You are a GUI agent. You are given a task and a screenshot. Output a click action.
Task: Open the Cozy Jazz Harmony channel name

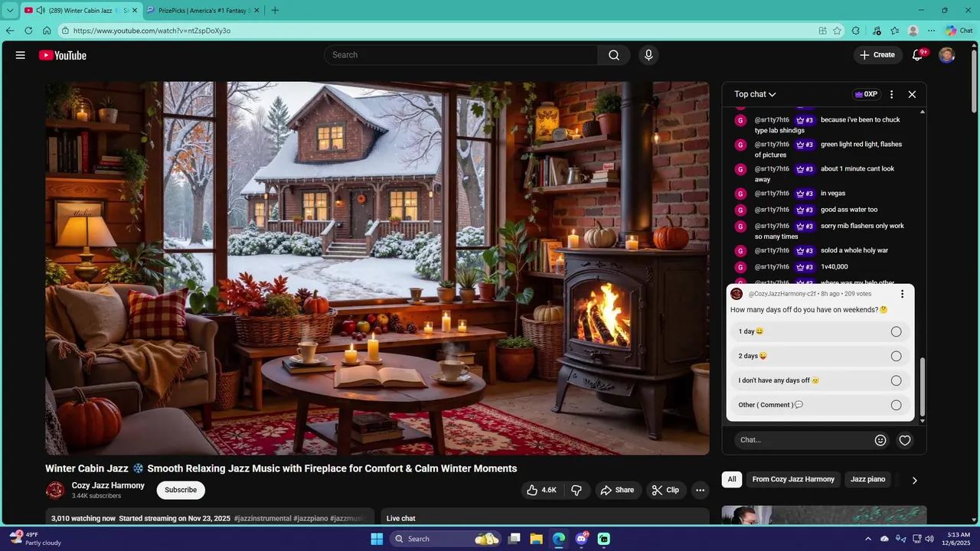[108, 485]
